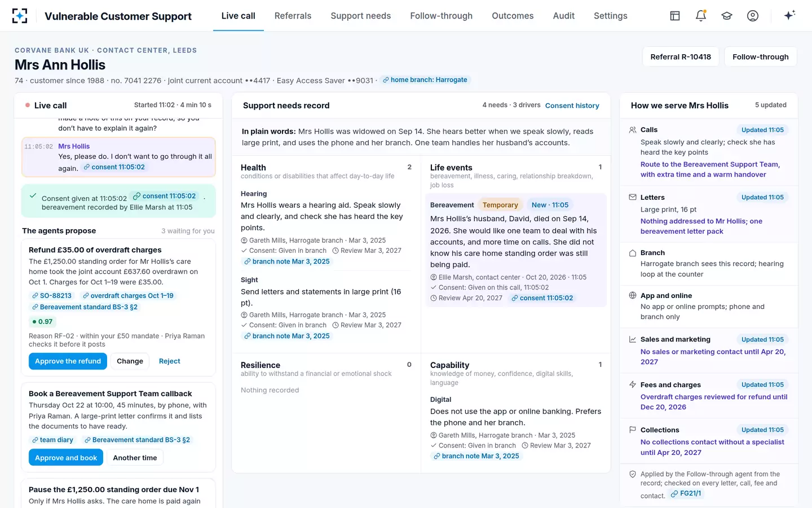The height and width of the screenshot is (508, 812).
Task: Approve the refund of overdraft charges
Action: coord(68,361)
